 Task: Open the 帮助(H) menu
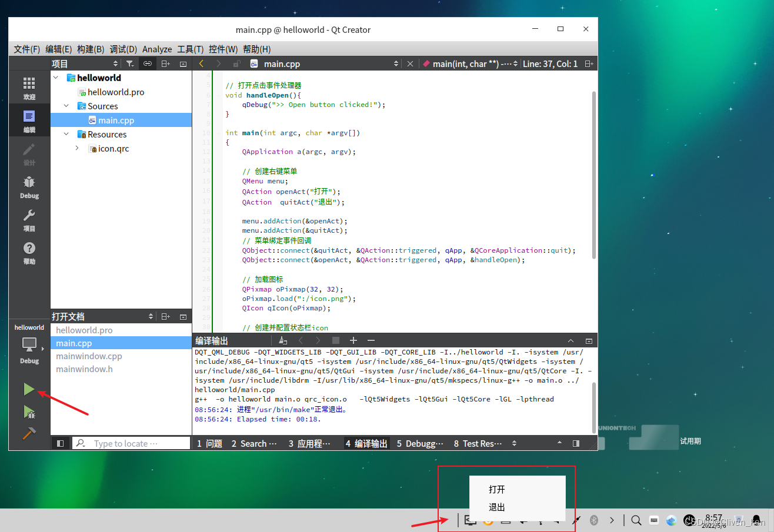(257, 49)
